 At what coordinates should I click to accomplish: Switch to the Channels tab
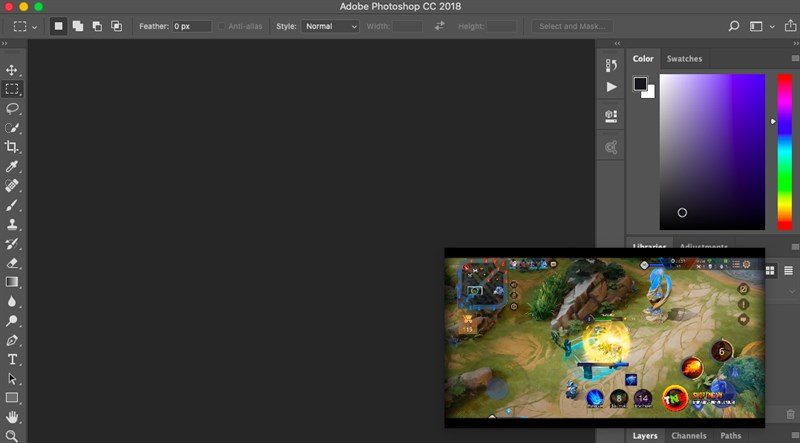pyautogui.click(x=688, y=436)
